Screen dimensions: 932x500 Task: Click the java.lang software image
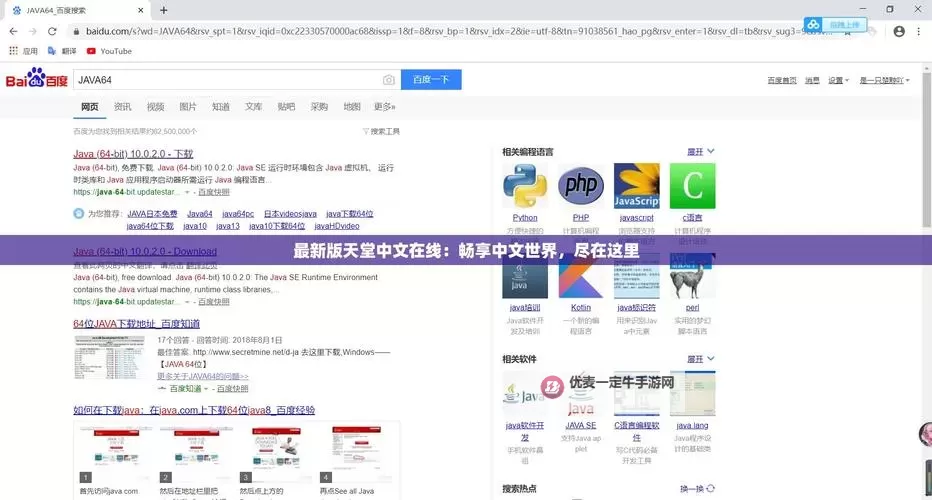coord(692,393)
